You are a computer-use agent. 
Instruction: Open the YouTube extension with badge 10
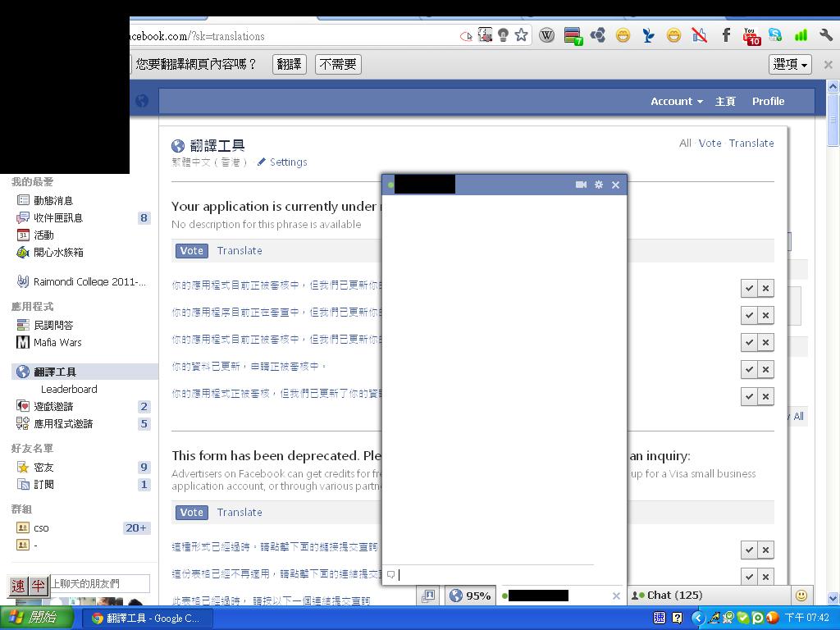pyautogui.click(x=751, y=36)
